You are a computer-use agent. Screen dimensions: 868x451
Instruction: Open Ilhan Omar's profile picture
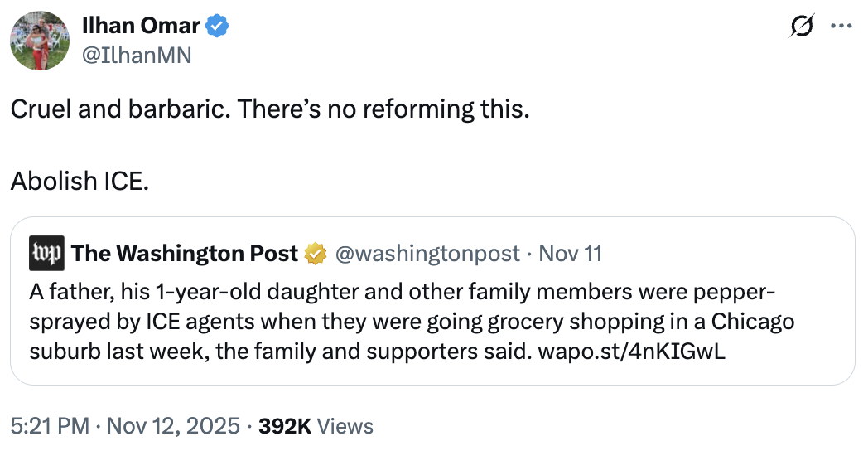click(40, 41)
